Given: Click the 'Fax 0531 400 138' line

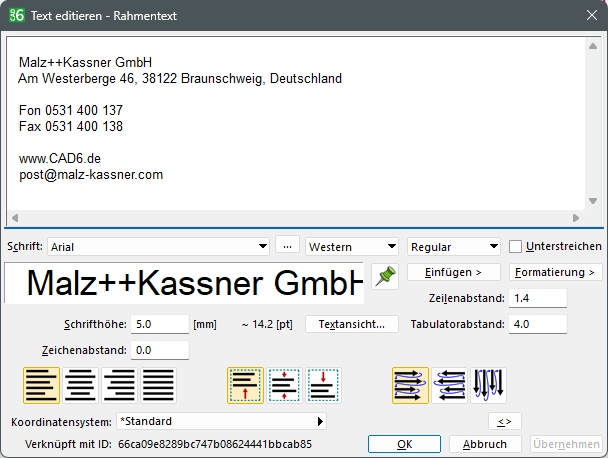Looking at the screenshot, I should click(71, 126).
